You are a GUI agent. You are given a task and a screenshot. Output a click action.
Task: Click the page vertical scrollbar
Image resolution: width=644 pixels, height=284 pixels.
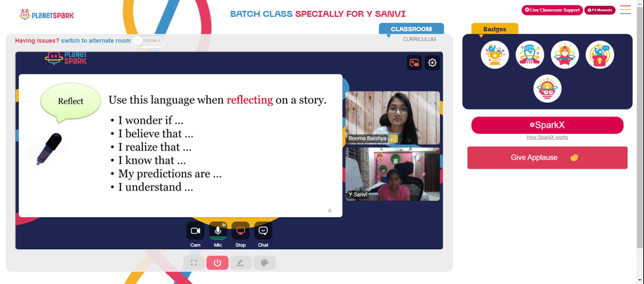pos(639,128)
